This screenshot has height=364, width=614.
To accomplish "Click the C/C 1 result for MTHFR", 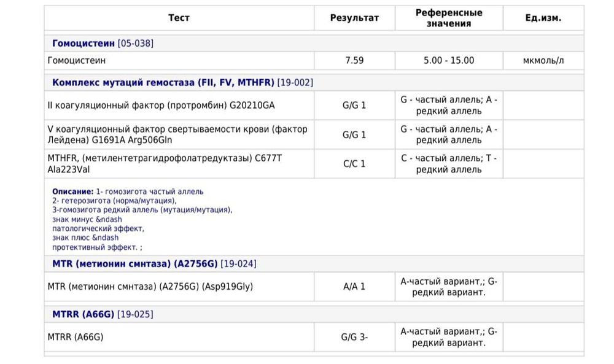I will [354, 164].
